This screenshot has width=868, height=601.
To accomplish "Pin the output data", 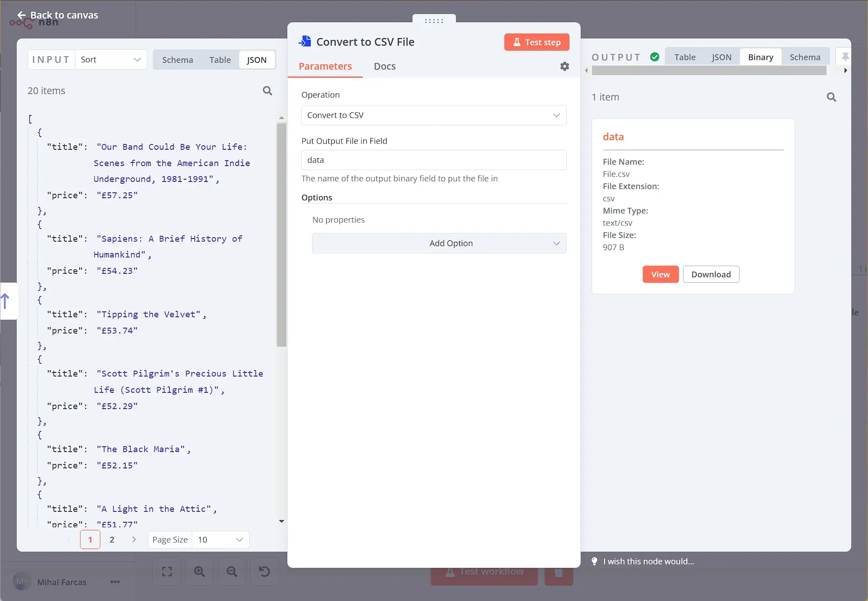I will tap(844, 57).
